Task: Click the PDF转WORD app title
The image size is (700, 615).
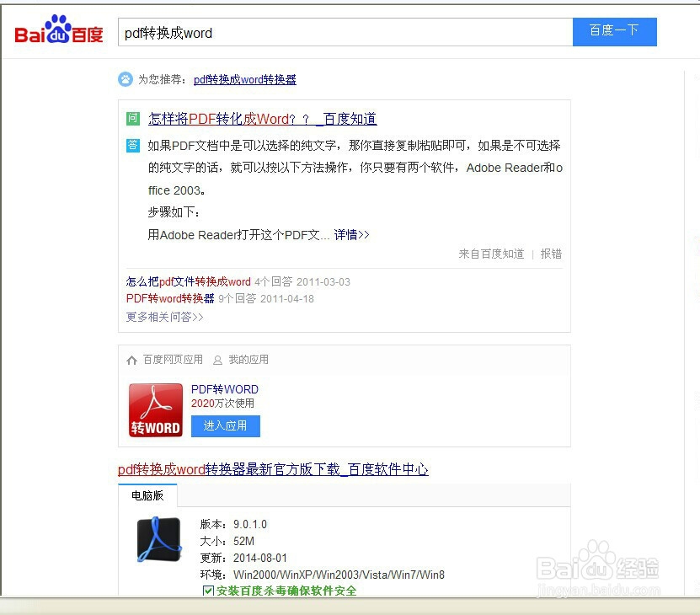Action: click(225, 389)
